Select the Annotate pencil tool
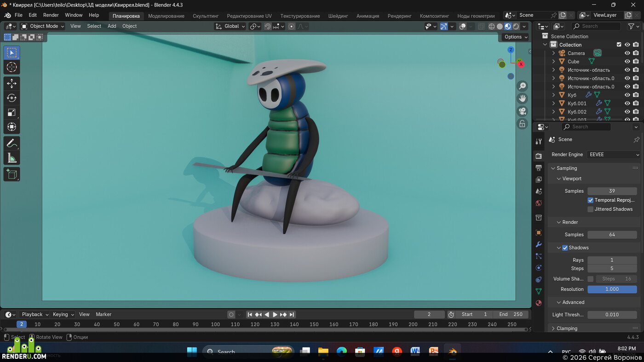Image resolution: width=644 pixels, height=362 pixels. [12, 143]
